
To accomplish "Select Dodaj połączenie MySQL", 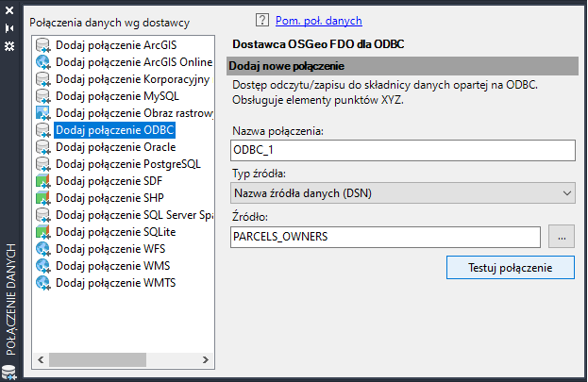I will point(117,96).
